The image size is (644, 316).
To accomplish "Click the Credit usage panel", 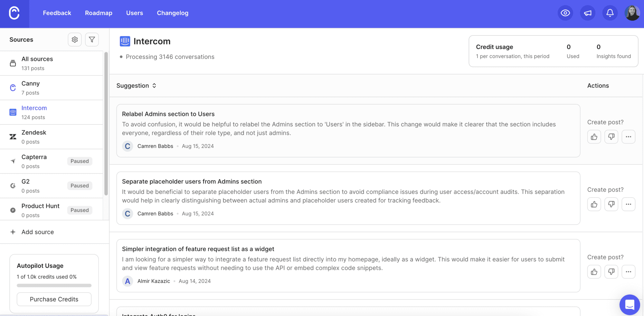I will coord(553,51).
